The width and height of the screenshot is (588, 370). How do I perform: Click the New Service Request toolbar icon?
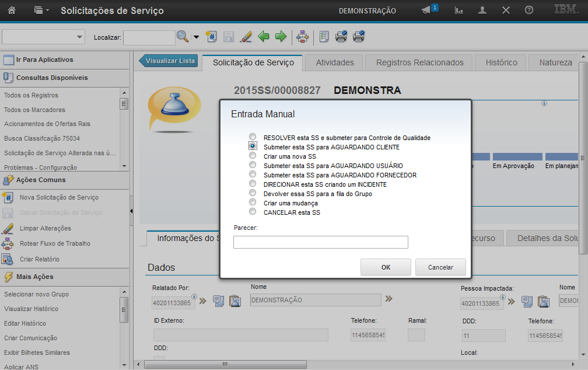tap(212, 37)
